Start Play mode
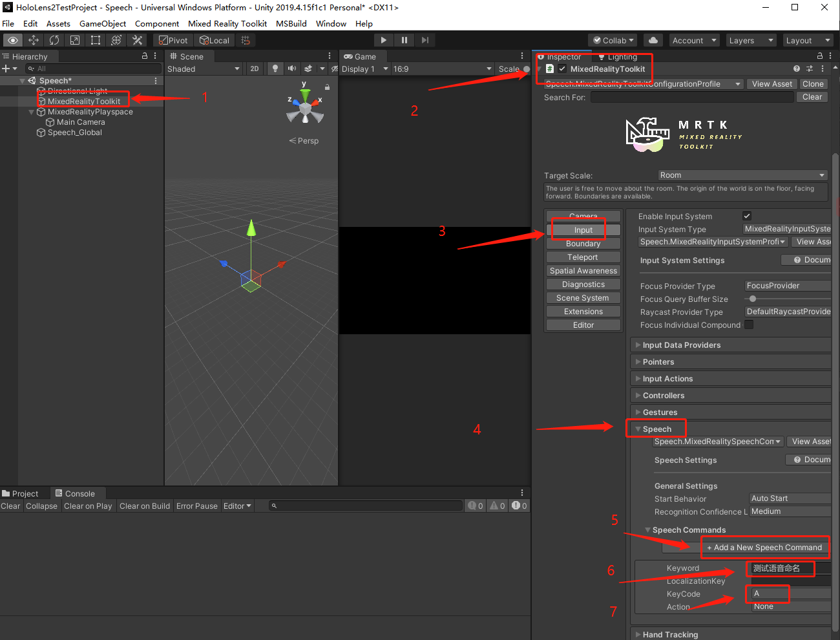 click(383, 40)
